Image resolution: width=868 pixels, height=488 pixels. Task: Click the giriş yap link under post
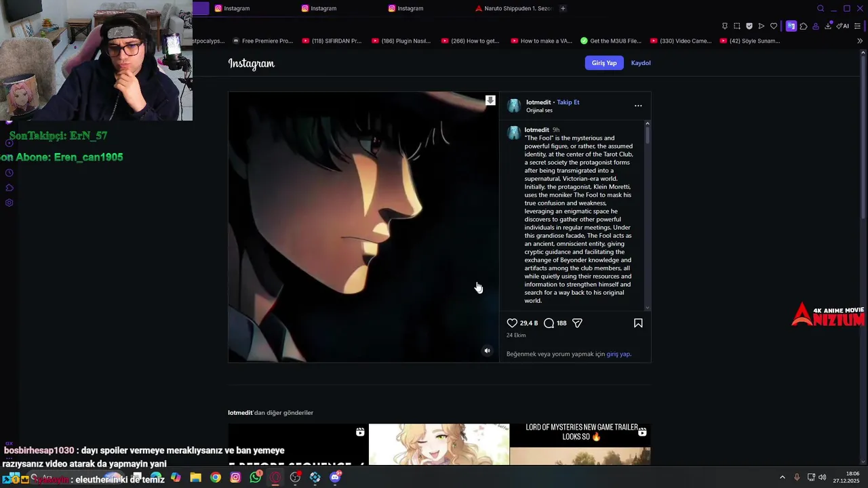[x=618, y=354]
